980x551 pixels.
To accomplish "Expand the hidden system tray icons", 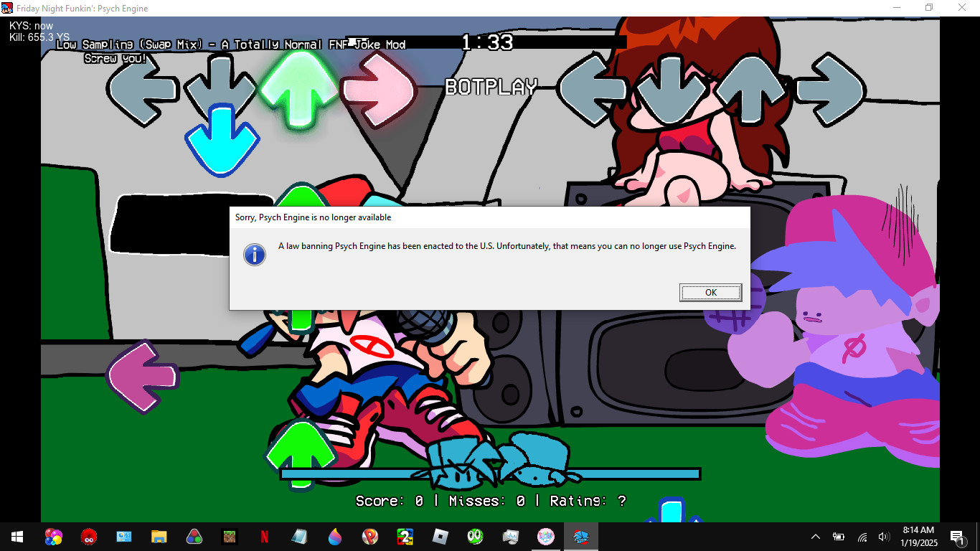I will tap(816, 537).
